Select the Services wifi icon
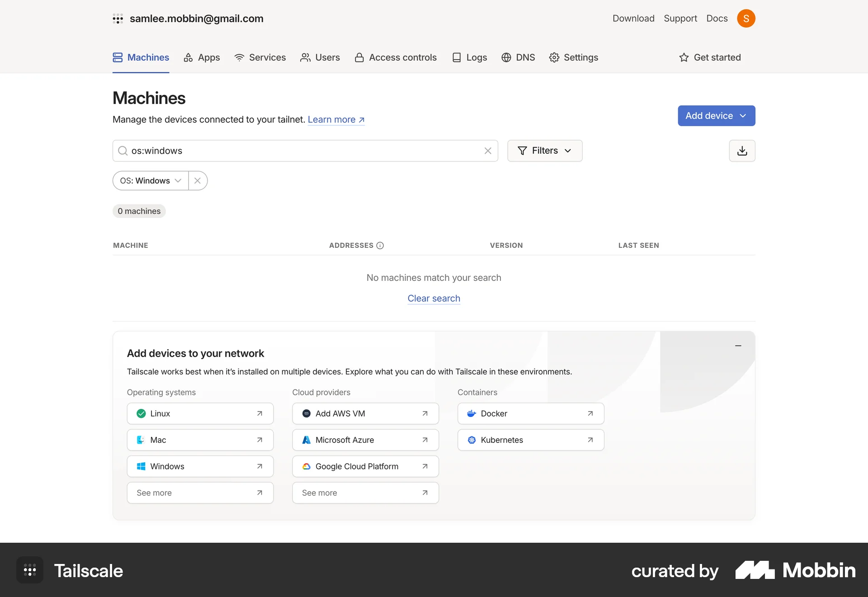This screenshot has width=868, height=597. point(239,57)
